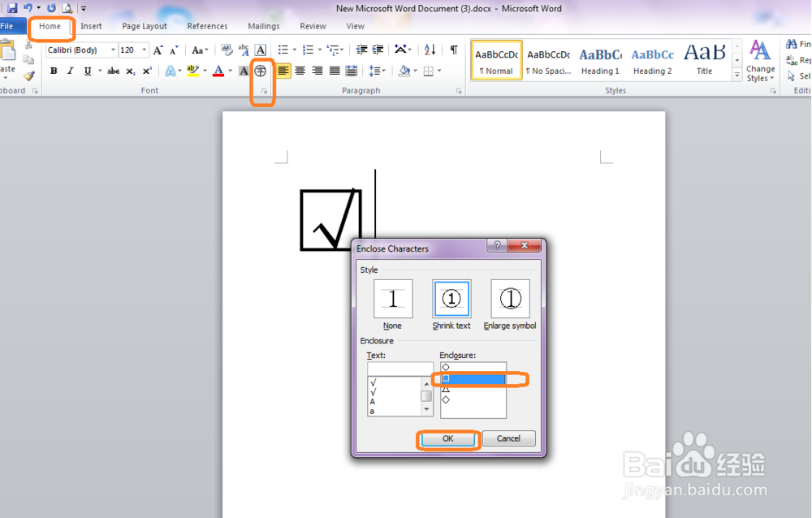Open Print Preview from quick access toolbar
Viewport: 812px width, 518px height.
(x=67, y=8)
